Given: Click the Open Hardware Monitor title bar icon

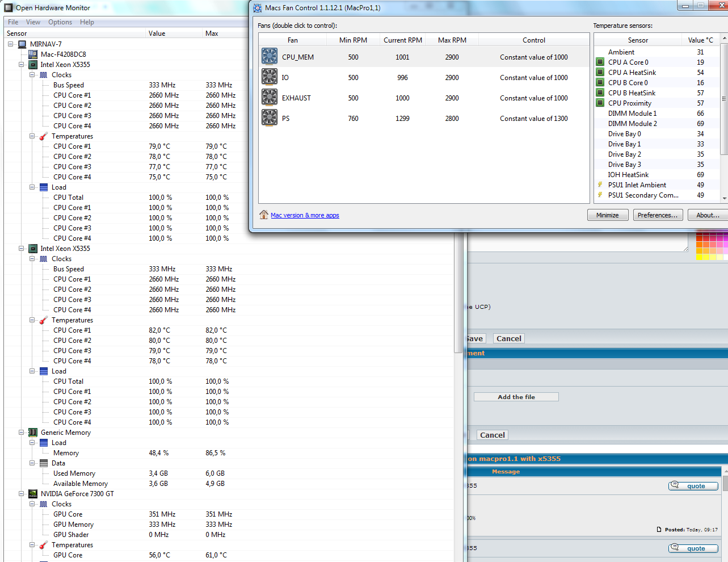Looking at the screenshot, I should coord(9,8).
